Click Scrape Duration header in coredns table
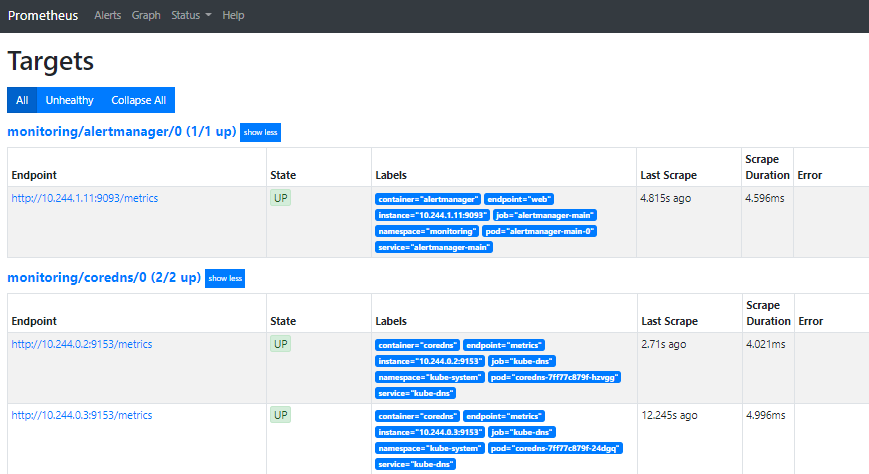Screen dimensions: 869x474 [768, 313]
